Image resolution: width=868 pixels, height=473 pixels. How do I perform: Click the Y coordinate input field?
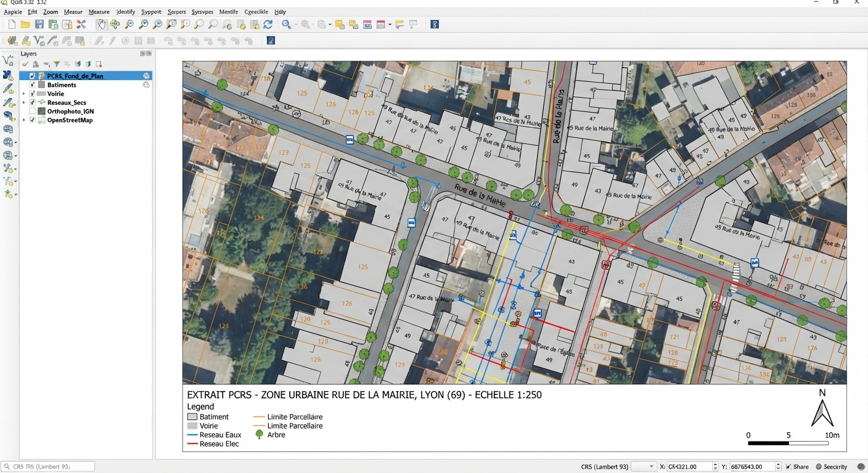[752, 467]
